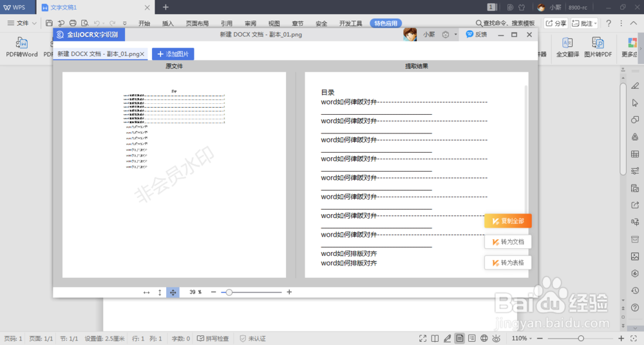
Task: Click the 转为表格 button
Action: 508,262
